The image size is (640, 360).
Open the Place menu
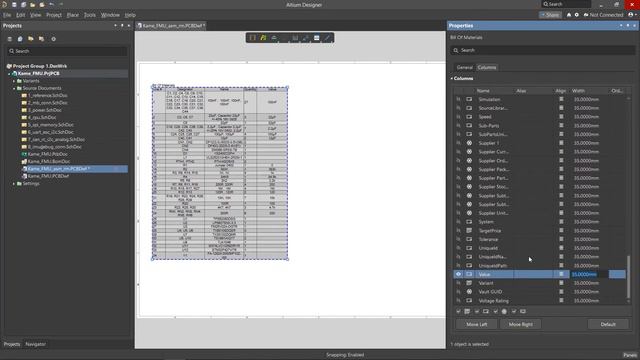click(x=73, y=15)
